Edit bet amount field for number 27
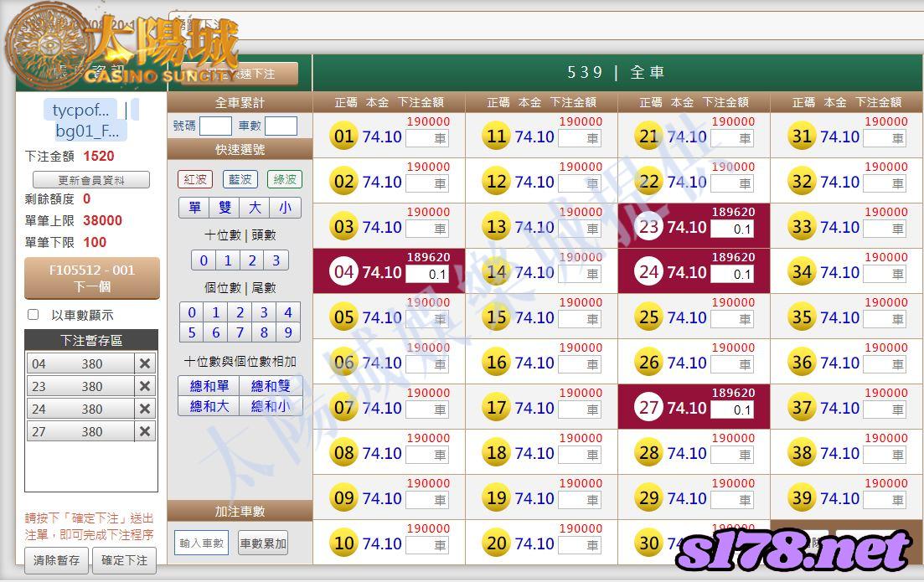Screen dimensions: 924x582 pos(732,409)
